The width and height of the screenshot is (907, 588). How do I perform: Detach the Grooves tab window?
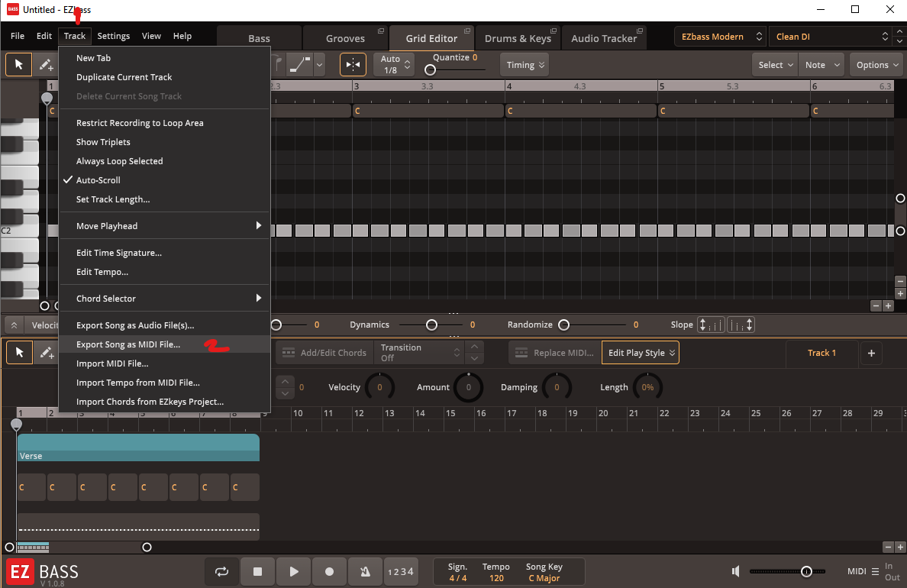381,31
